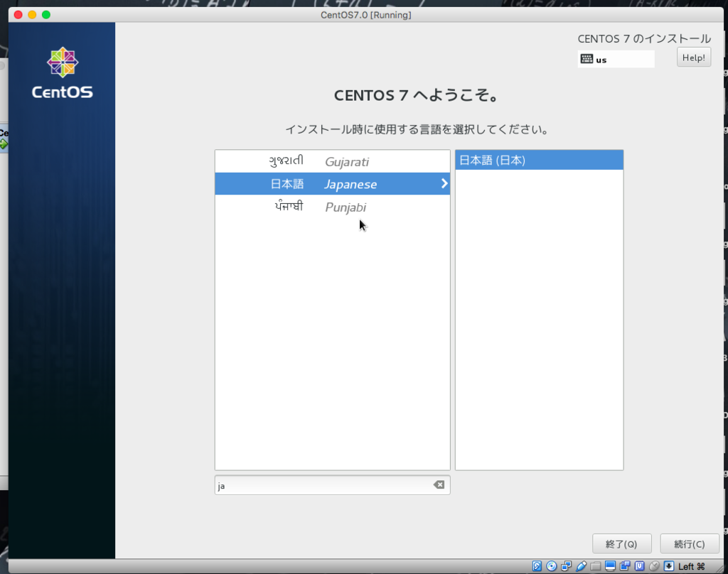Click the 終了(Q) quit button
The image size is (728, 574).
coord(621,544)
